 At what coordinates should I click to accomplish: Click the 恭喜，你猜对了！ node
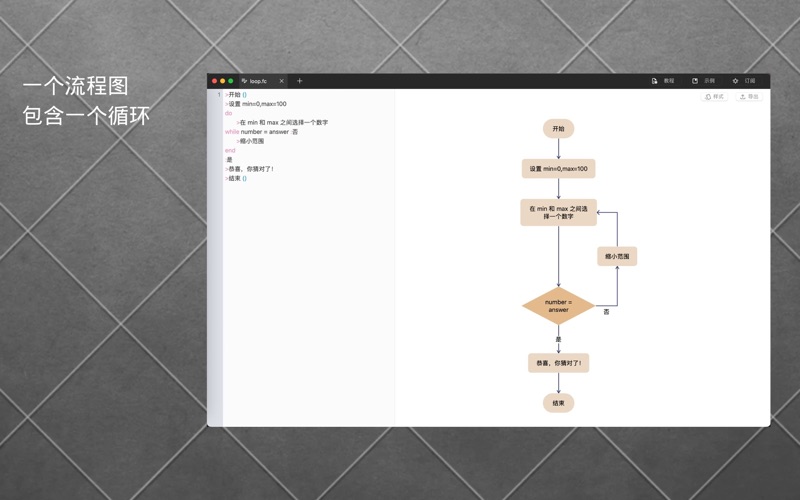(x=558, y=363)
